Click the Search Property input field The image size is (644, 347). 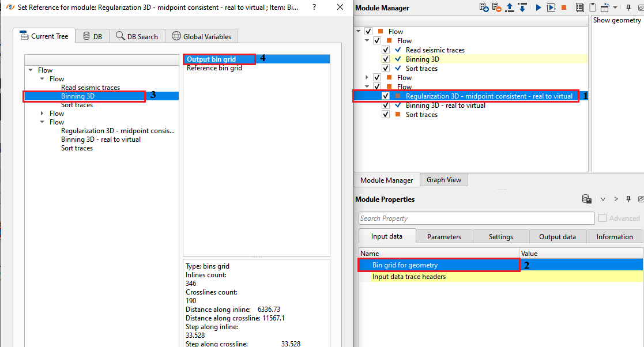(476, 218)
